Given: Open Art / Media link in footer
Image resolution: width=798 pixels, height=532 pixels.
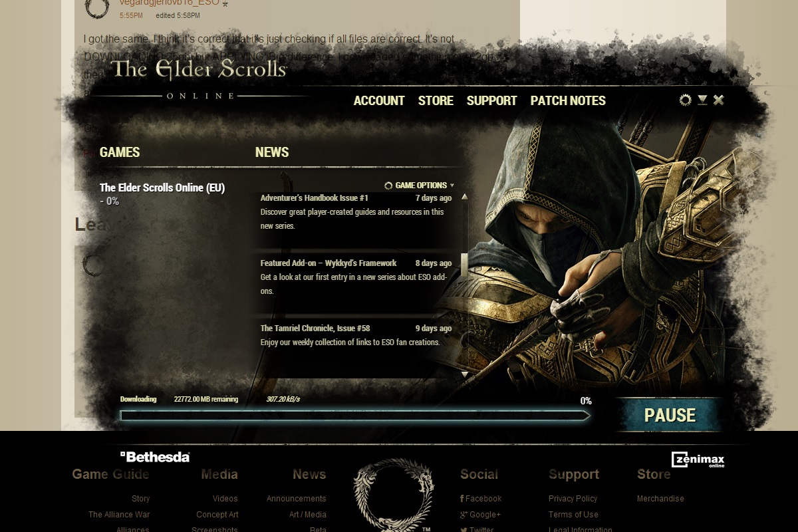Looking at the screenshot, I should point(307,515).
